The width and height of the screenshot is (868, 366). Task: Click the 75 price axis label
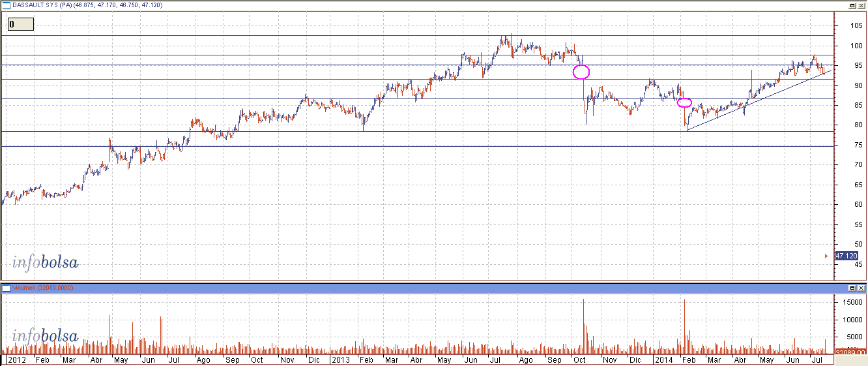click(858, 145)
